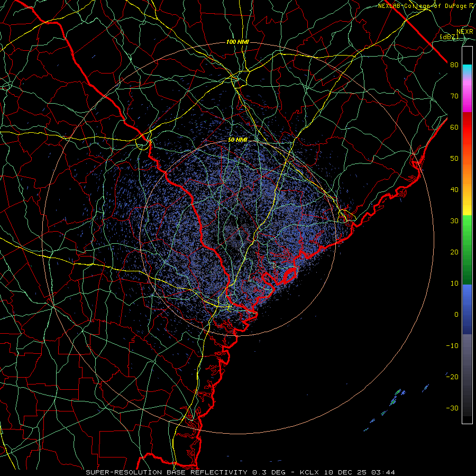
Task: Pick the green band of the color bar
Action: tap(467, 250)
